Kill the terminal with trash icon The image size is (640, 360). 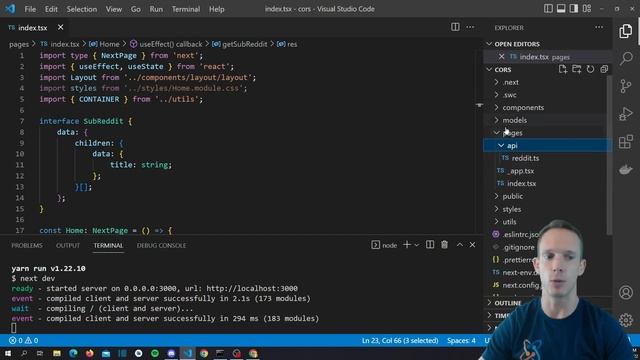pyautogui.click(x=444, y=244)
